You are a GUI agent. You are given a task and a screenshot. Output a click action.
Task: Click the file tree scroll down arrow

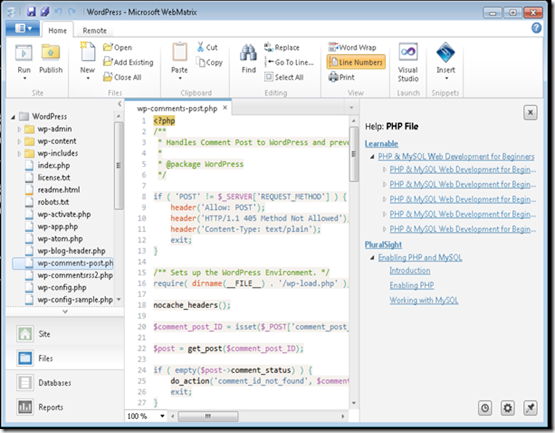pos(119,300)
